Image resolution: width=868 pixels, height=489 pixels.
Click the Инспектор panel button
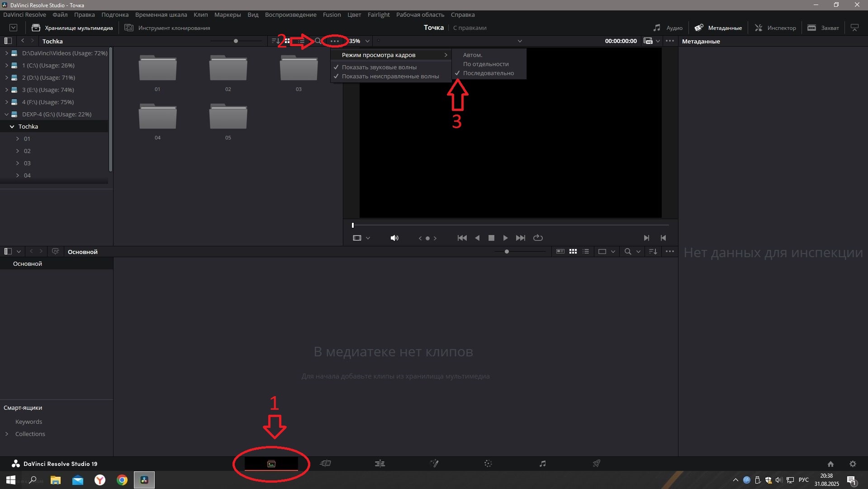coord(775,28)
